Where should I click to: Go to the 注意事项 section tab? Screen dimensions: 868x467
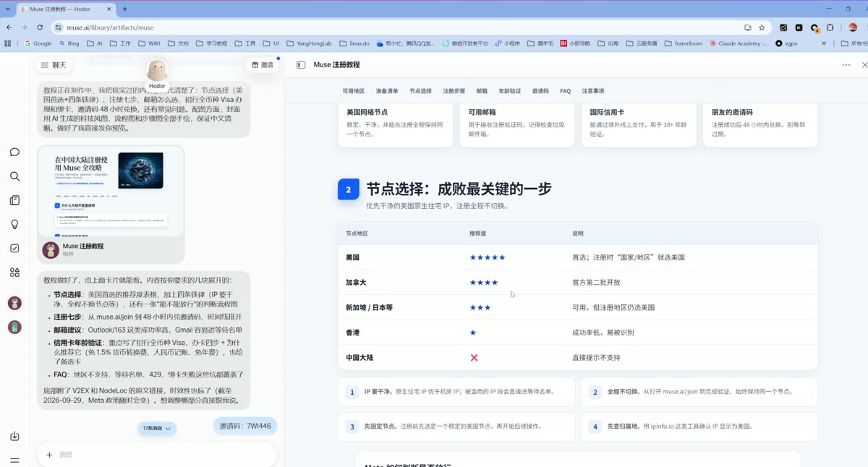coord(593,91)
